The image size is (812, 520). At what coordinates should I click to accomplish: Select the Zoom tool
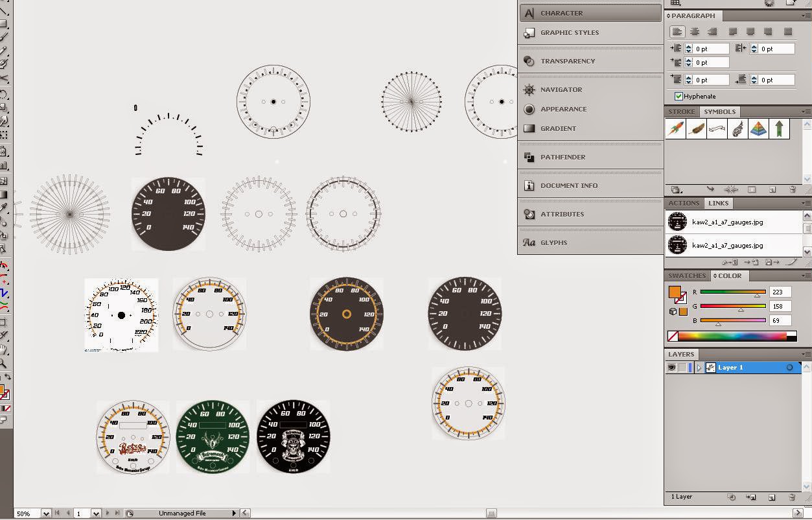(x=3, y=364)
